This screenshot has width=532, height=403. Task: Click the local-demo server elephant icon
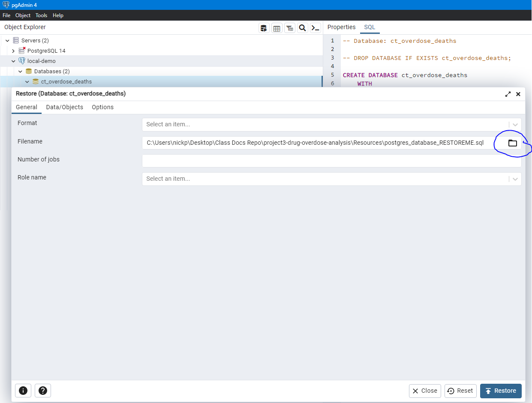pos(22,61)
